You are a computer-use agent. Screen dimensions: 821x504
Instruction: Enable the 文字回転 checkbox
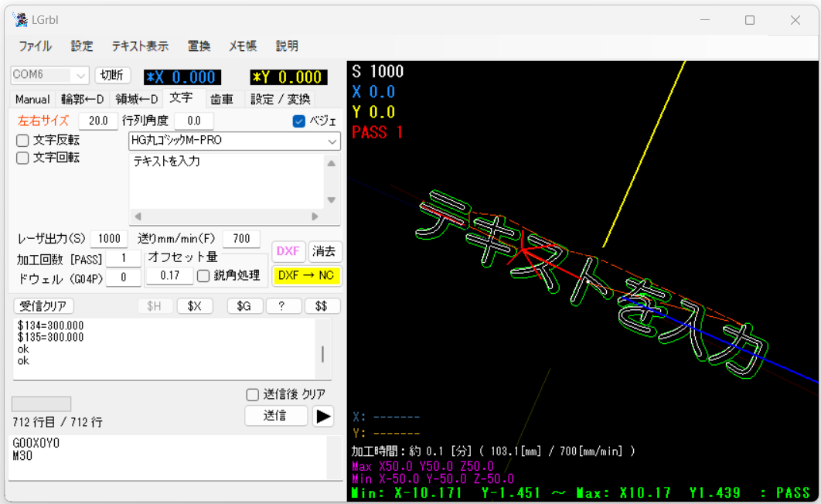22,158
